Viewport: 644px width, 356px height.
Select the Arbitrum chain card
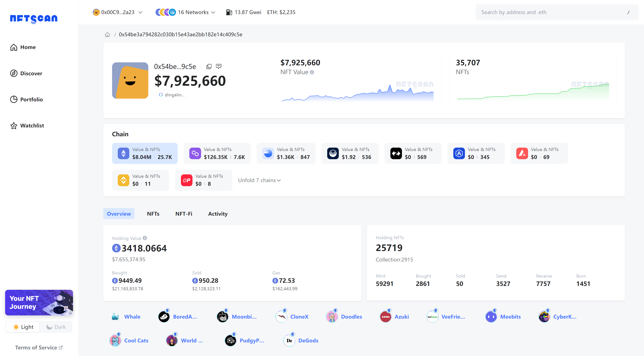click(x=476, y=153)
